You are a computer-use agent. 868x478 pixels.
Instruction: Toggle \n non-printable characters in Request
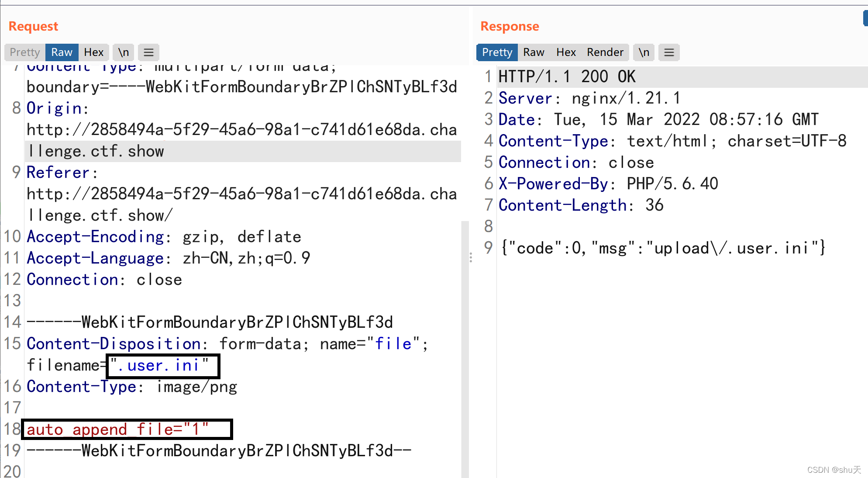tap(124, 52)
